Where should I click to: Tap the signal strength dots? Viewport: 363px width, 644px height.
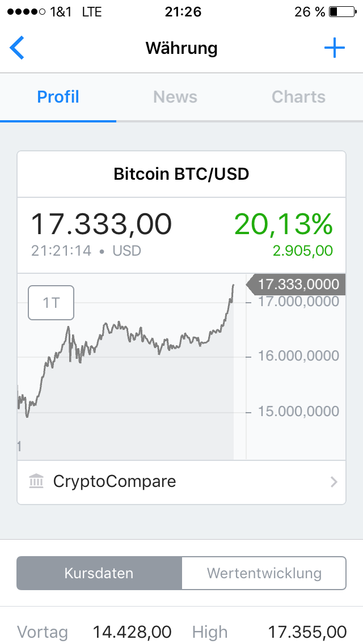tap(26, 11)
